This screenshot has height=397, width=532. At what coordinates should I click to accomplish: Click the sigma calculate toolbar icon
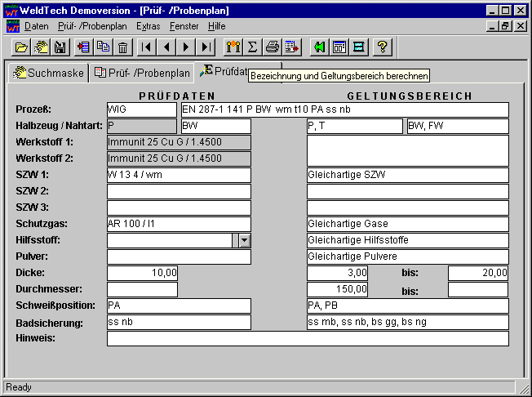pyautogui.click(x=252, y=47)
